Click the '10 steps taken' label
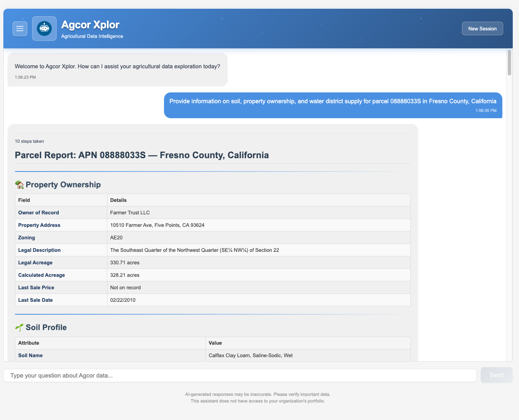Viewport: 519px width, 420px height. point(30,142)
